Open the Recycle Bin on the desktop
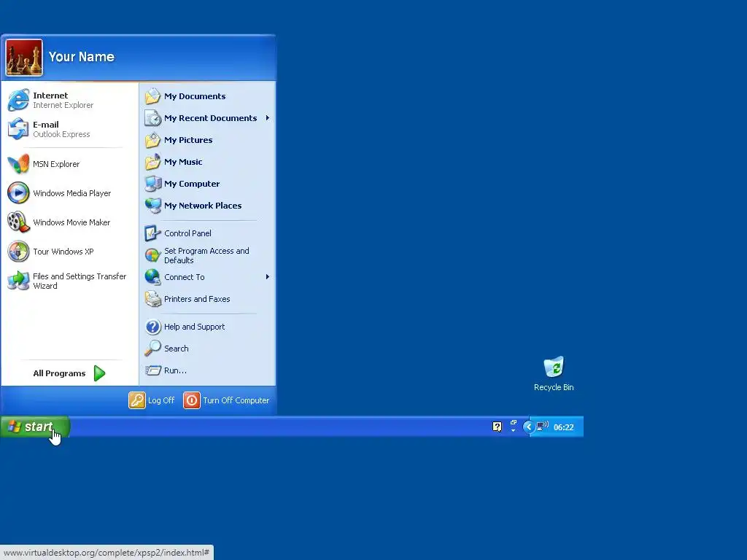The image size is (747, 560). [554, 367]
